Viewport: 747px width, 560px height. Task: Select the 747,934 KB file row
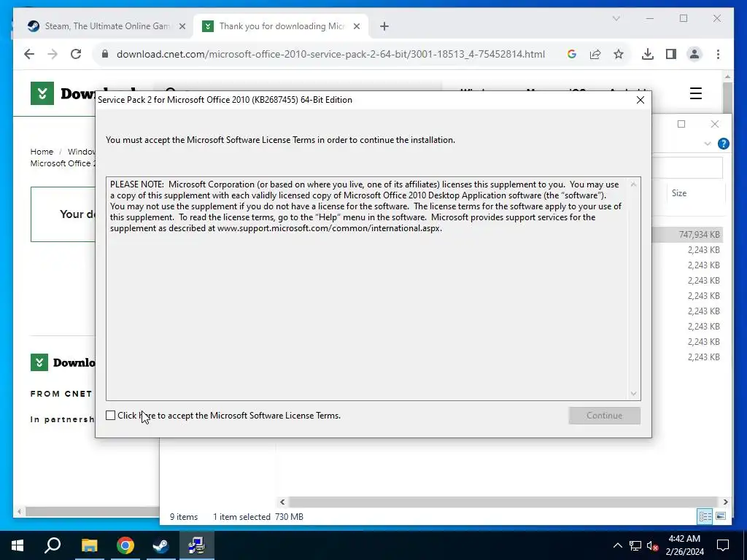coord(687,234)
